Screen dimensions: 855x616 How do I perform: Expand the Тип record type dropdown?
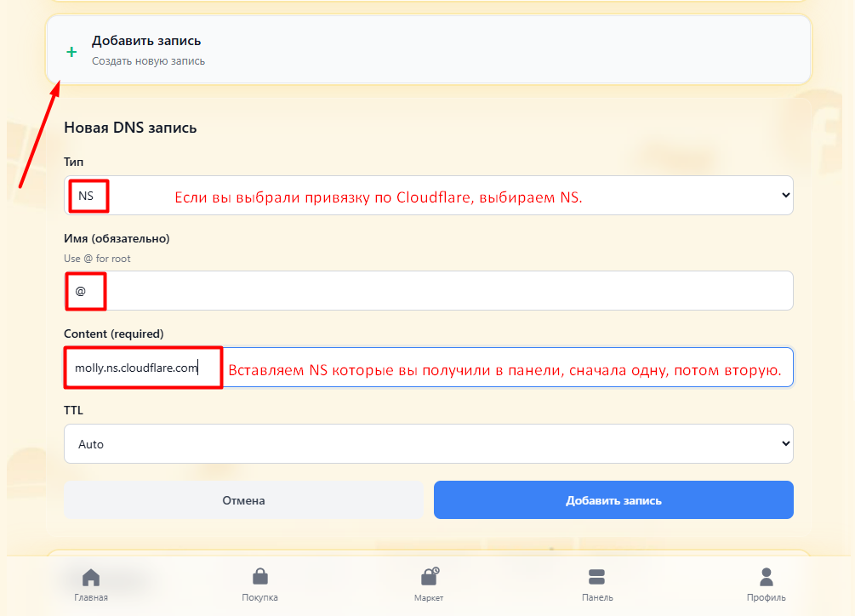coord(428,196)
